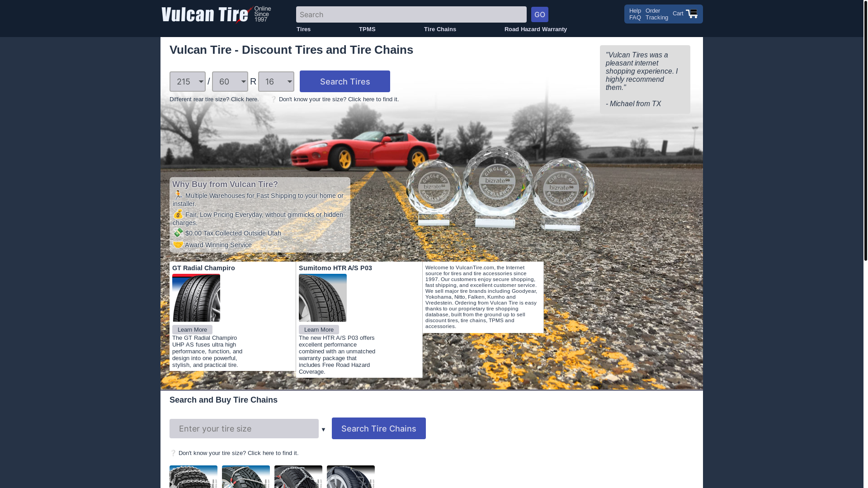
Task: Click the Michael from TX testimonial box
Action: click(x=645, y=80)
